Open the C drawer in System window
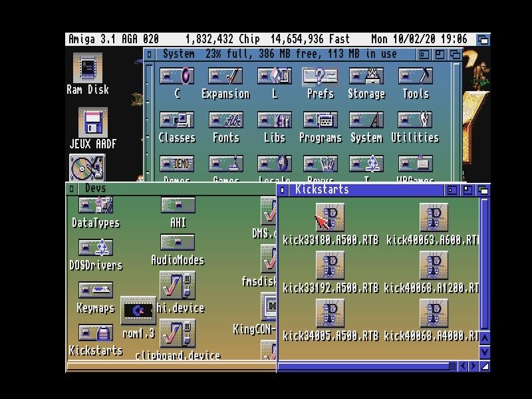532x399 pixels. pos(177,76)
